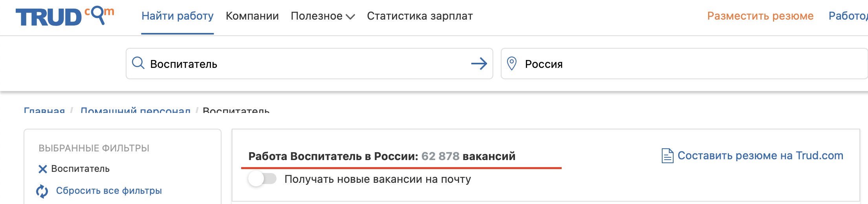Click the Разместить резюме link
868x204 pixels.
coord(760,16)
